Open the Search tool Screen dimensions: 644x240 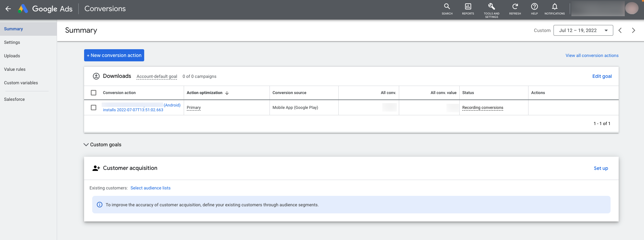tap(447, 9)
